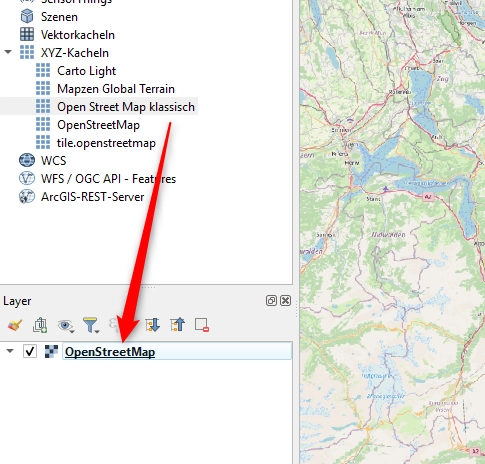The image size is (485, 464).
Task: Select XYZ-Kacheln in the browser
Action: (x=75, y=53)
